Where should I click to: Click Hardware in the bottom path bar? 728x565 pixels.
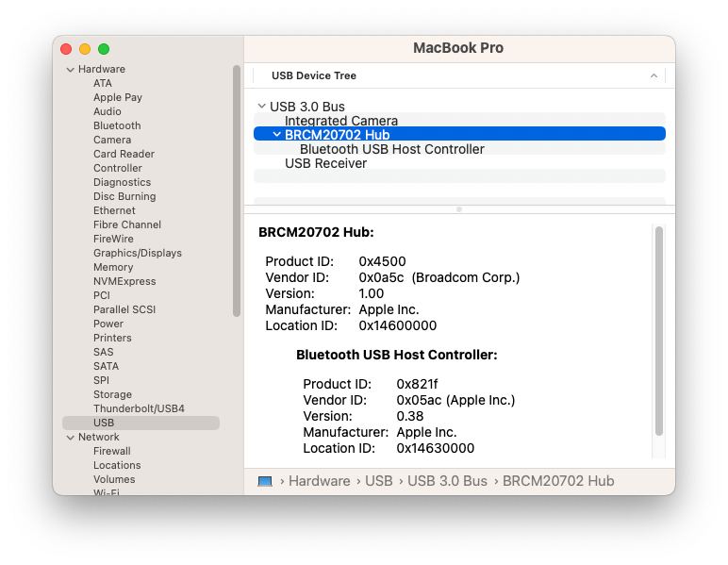click(320, 481)
